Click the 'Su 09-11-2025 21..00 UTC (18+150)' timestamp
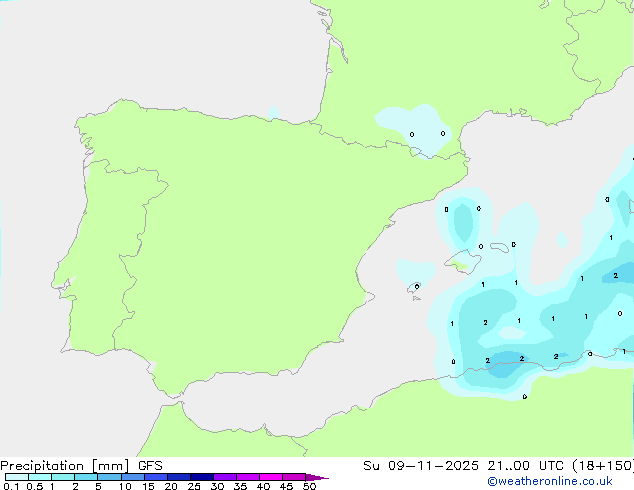The image size is (634, 490). [x=498, y=466]
